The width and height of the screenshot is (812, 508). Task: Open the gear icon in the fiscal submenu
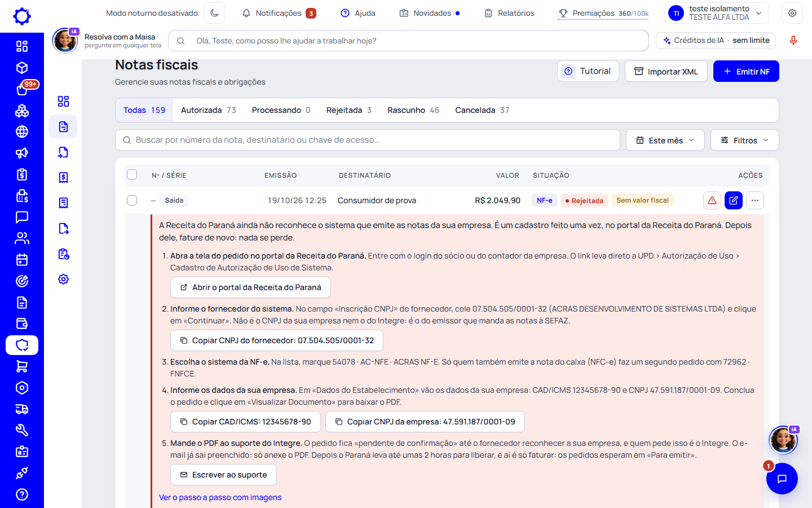click(x=63, y=279)
